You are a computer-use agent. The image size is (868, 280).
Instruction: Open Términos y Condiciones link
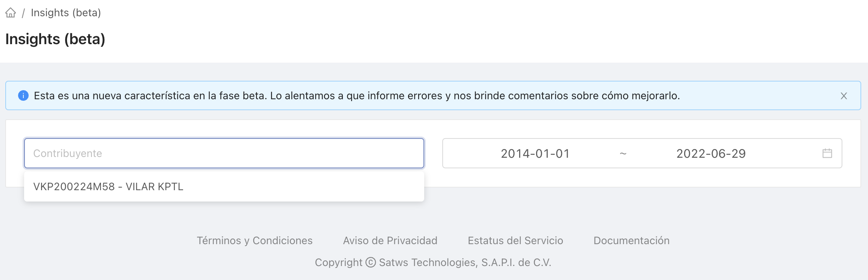click(x=255, y=241)
